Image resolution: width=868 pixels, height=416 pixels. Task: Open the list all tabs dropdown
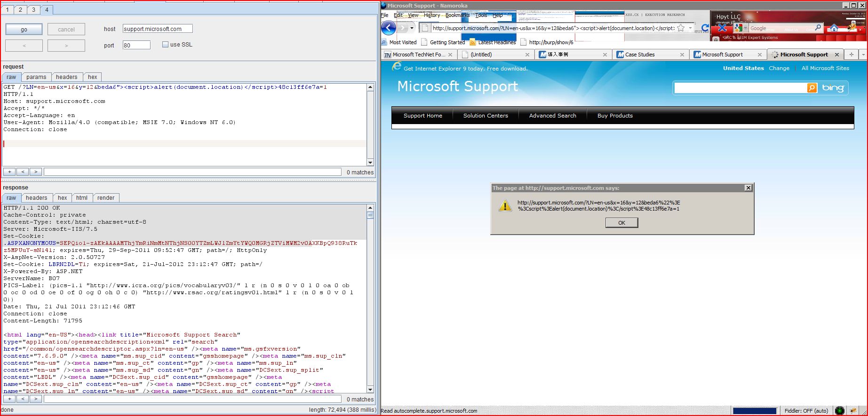(x=863, y=55)
